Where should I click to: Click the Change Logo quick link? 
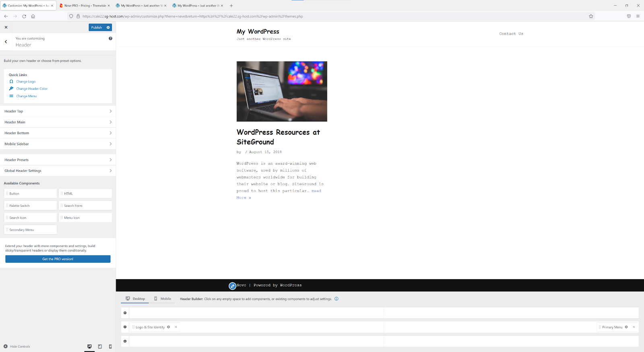coord(26,82)
